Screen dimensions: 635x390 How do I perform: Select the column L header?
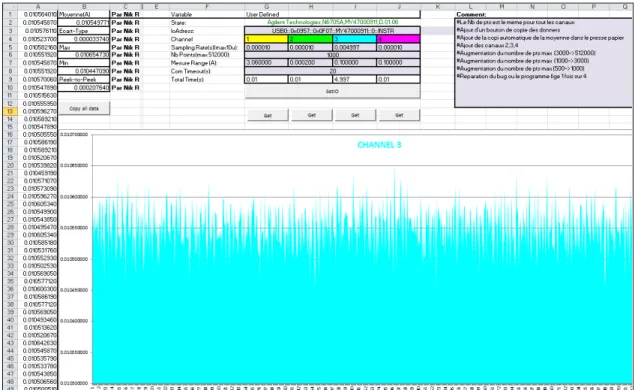coord(471,6)
